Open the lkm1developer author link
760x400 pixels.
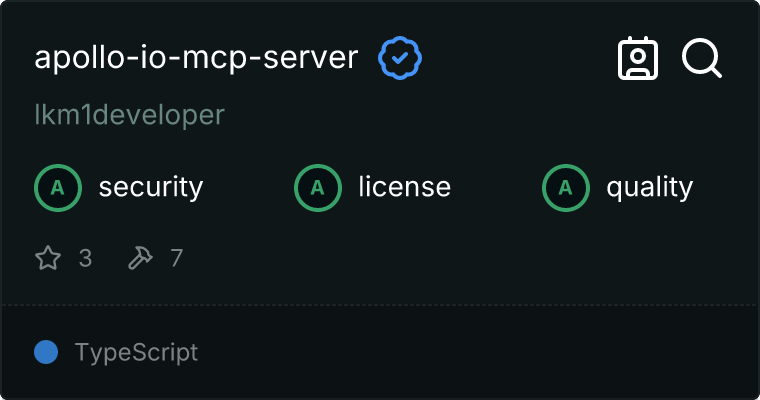(129, 115)
